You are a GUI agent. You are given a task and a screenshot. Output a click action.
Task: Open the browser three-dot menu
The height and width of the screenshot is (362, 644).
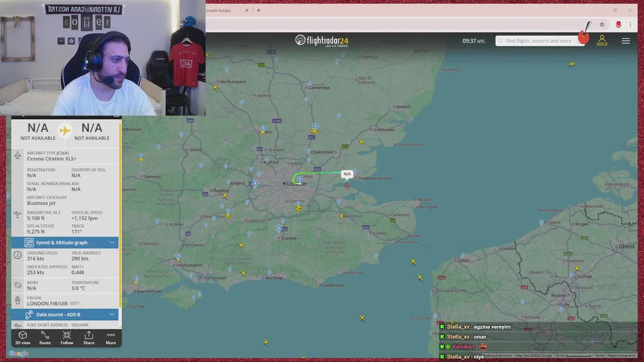click(x=630, y=24)
